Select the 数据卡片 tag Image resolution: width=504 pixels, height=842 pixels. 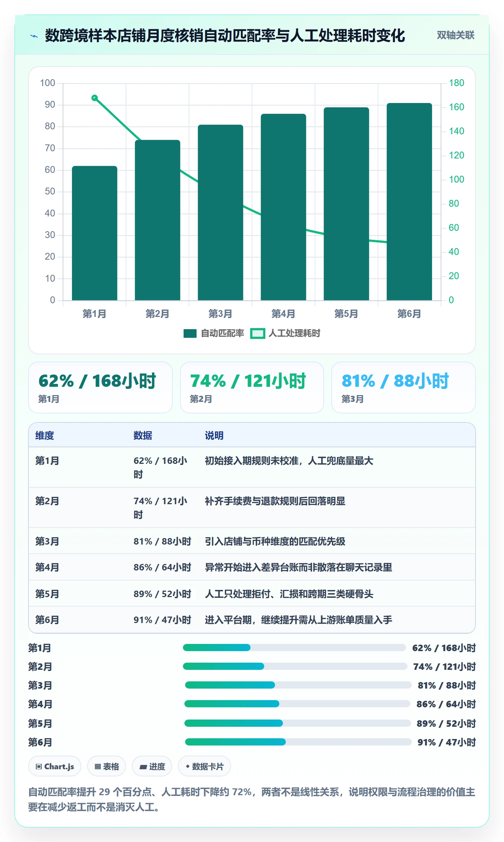pos(204,766)
